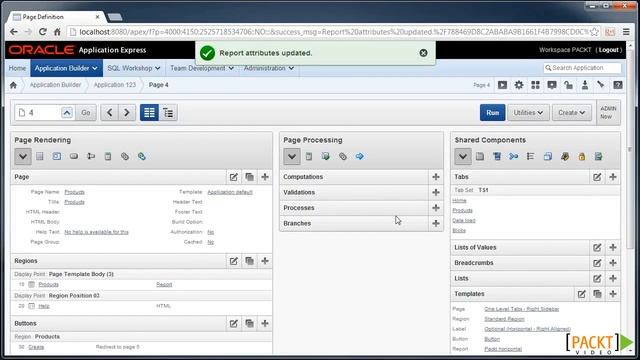Screen dimensions: 640x360
Task: Open the developer comment icon
Action: (x=552, y=85)
